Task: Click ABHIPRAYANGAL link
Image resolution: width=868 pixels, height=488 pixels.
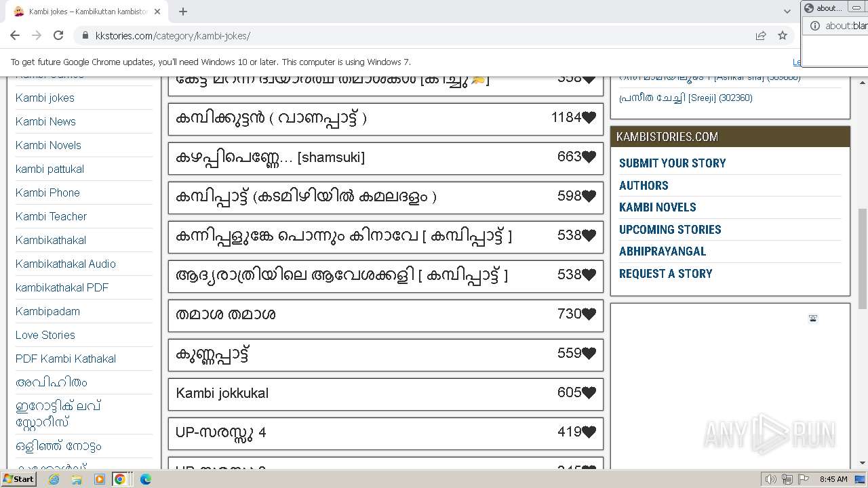Action: point(663,251)
